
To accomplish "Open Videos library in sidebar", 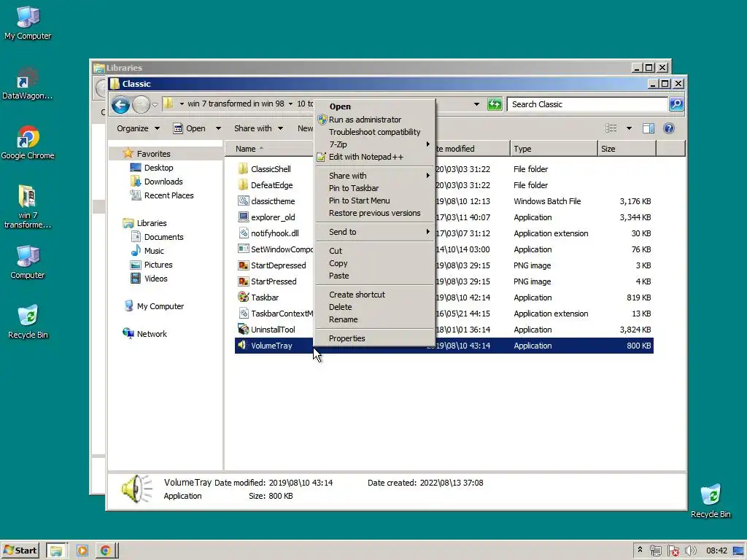I will (x=156, y=278).
